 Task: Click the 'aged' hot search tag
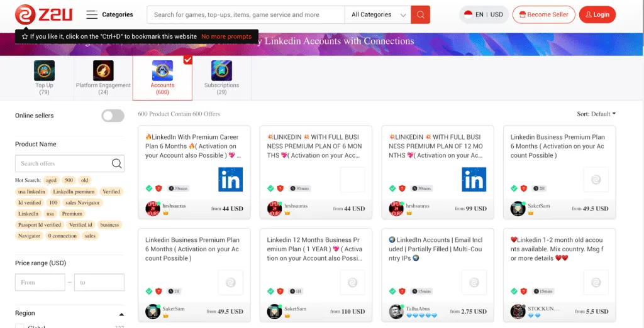pos(52,180)
